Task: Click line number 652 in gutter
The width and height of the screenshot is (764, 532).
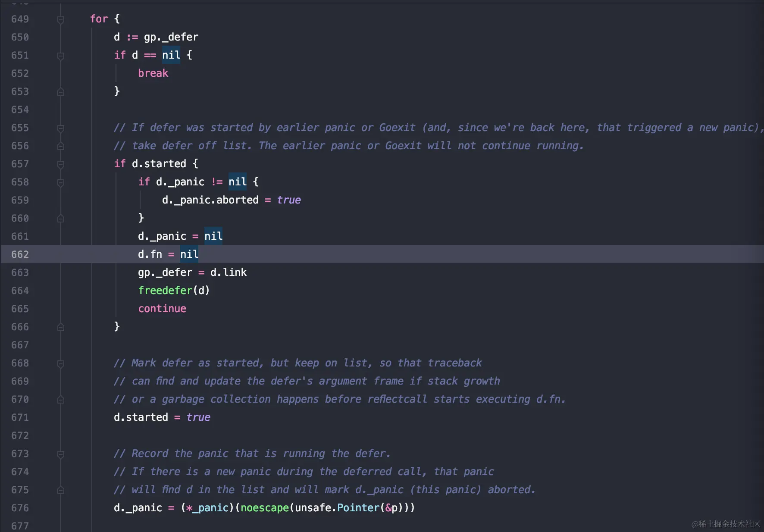Action: (x=20, y=73)
